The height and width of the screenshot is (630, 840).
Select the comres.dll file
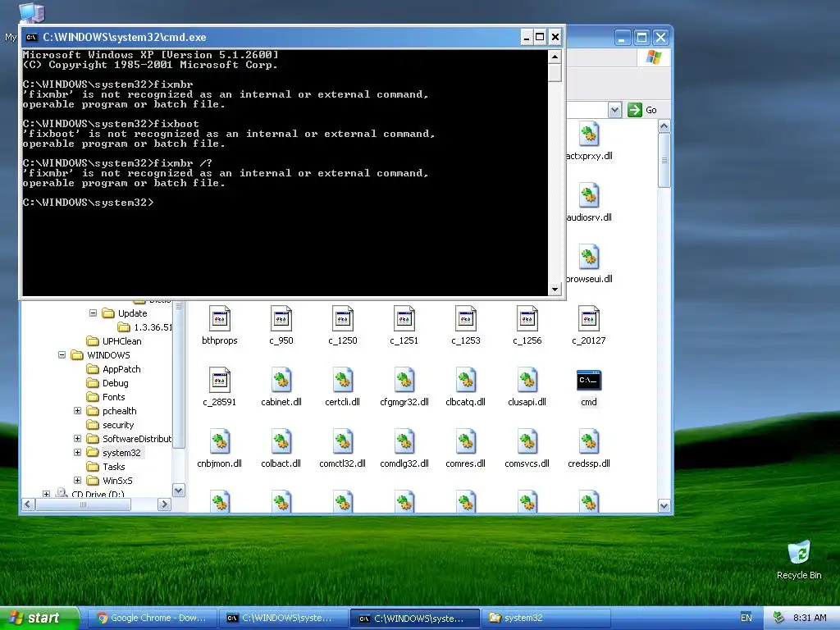[466, 448]
